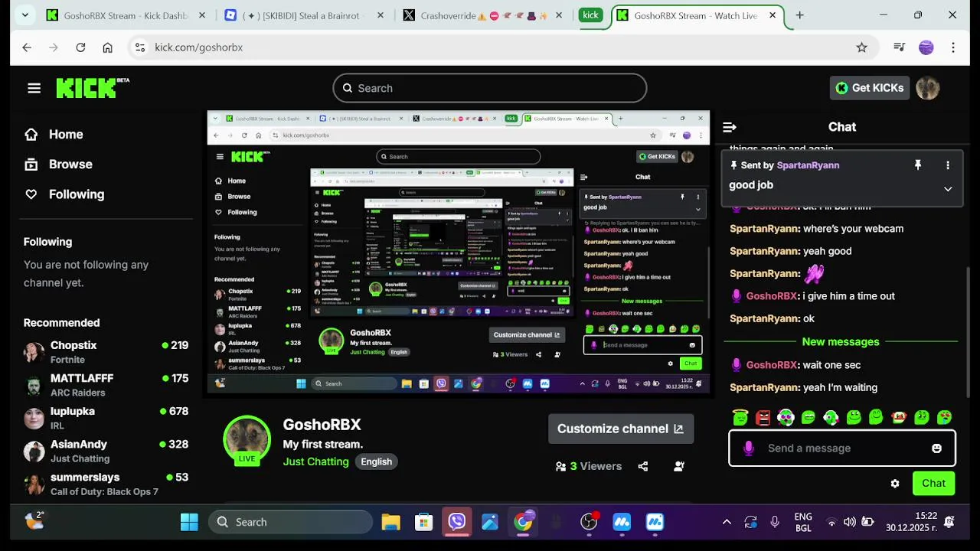Screen dimensions: 980x551
Task: Insert the angry red emote
Action: point(763,417)
